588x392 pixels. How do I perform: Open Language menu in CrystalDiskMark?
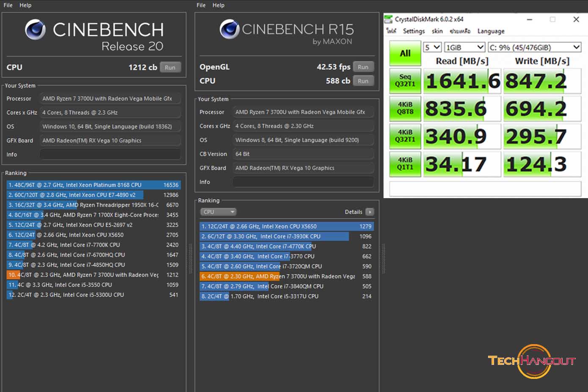click(491, 31)
